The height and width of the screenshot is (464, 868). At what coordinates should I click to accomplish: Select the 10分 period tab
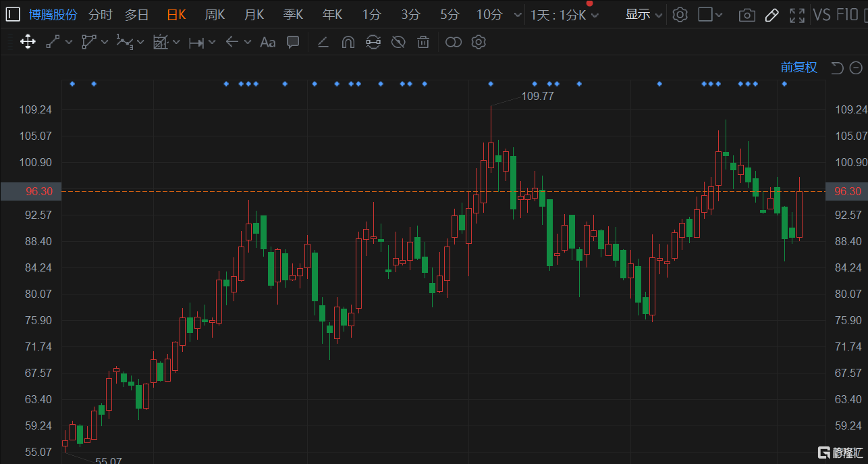pyautogui.click(x=489, y=14)
